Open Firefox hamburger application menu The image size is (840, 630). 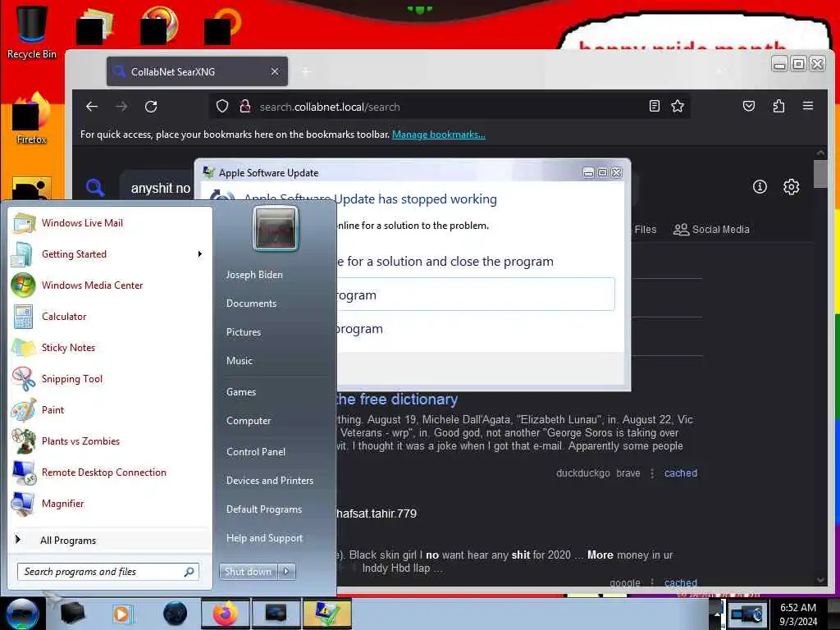click(x=808, y=106)
